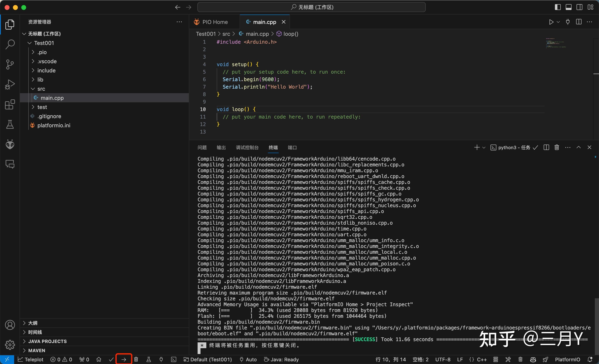Click PlatformIO Clean trash icon beside the upload arrow
Viewport: 599px width, 364px height.
(136, 359)
